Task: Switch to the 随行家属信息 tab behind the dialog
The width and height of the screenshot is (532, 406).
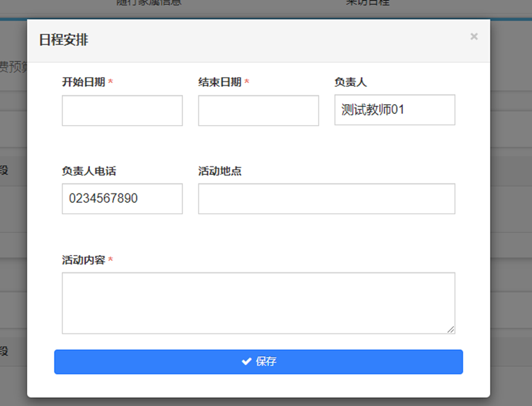Action: (x=149, y=2)
